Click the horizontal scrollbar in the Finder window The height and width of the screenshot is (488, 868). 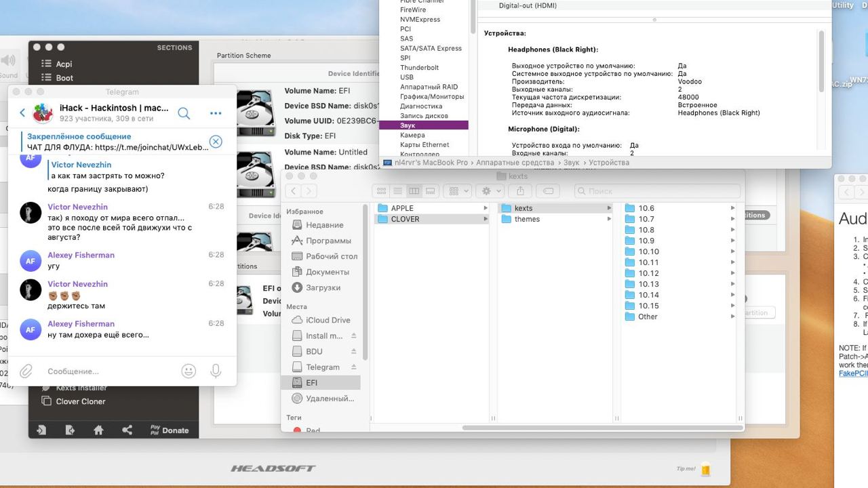[601, 428]
